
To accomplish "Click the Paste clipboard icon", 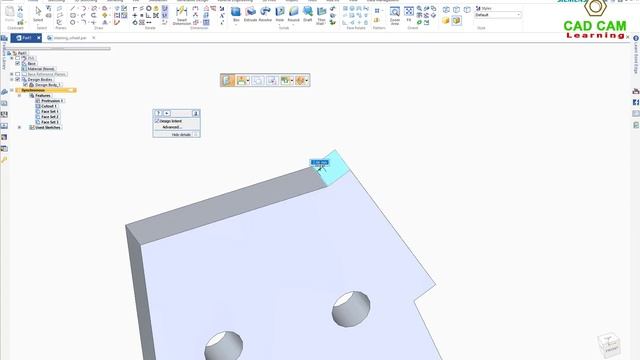I will [x=10, y=13].
